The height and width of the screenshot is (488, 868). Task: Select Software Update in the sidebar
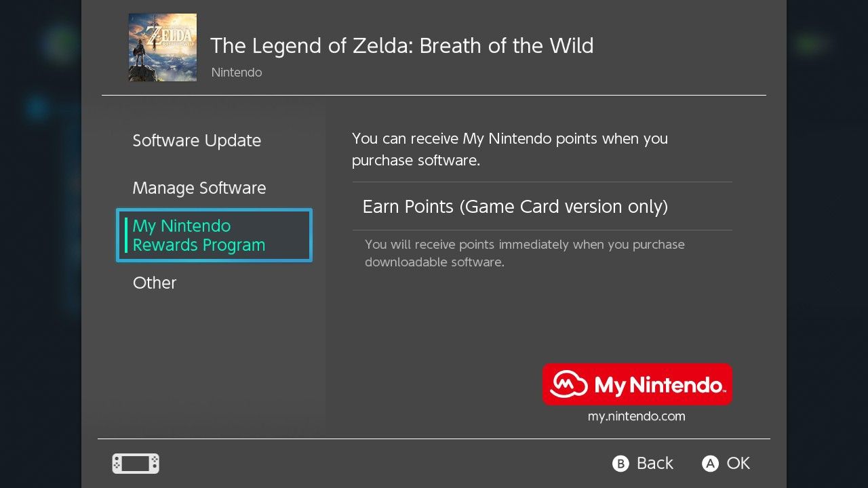click(x=197, y=140)
